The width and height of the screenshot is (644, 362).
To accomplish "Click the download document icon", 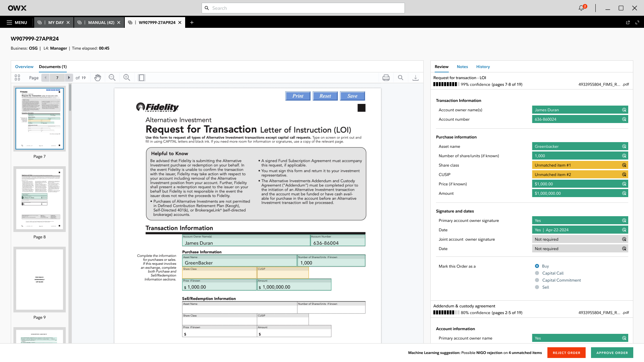I will tap(415, 78).
